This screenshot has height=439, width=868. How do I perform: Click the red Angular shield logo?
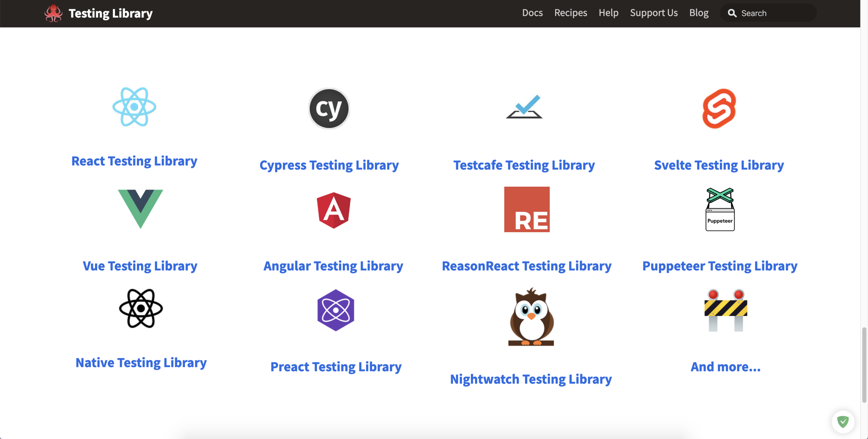(x=334, y=210)
